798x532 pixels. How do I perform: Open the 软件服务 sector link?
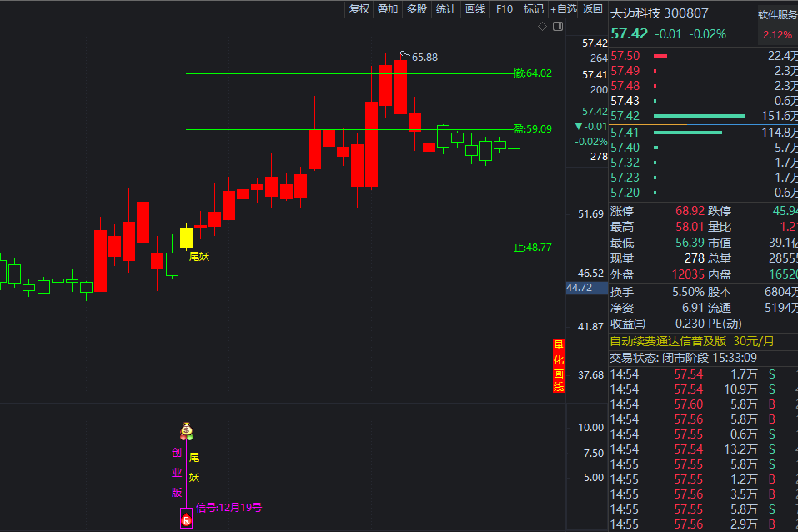click(777, 14)
